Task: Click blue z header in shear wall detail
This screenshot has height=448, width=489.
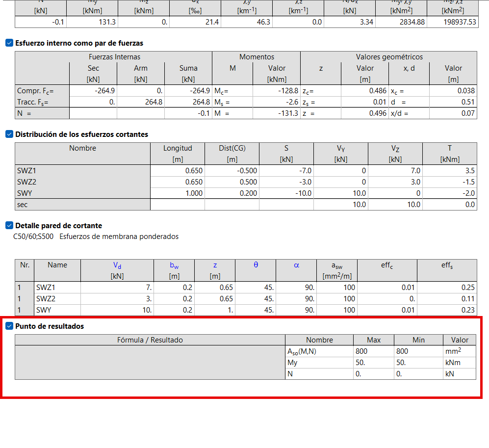Action: click(x=215, y=265)
